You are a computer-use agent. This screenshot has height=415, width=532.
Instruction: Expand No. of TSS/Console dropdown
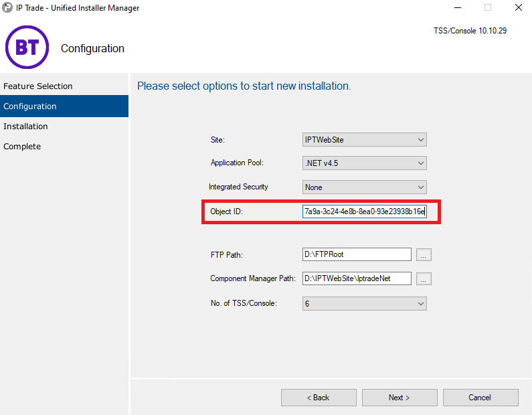[x=365, y=304]
